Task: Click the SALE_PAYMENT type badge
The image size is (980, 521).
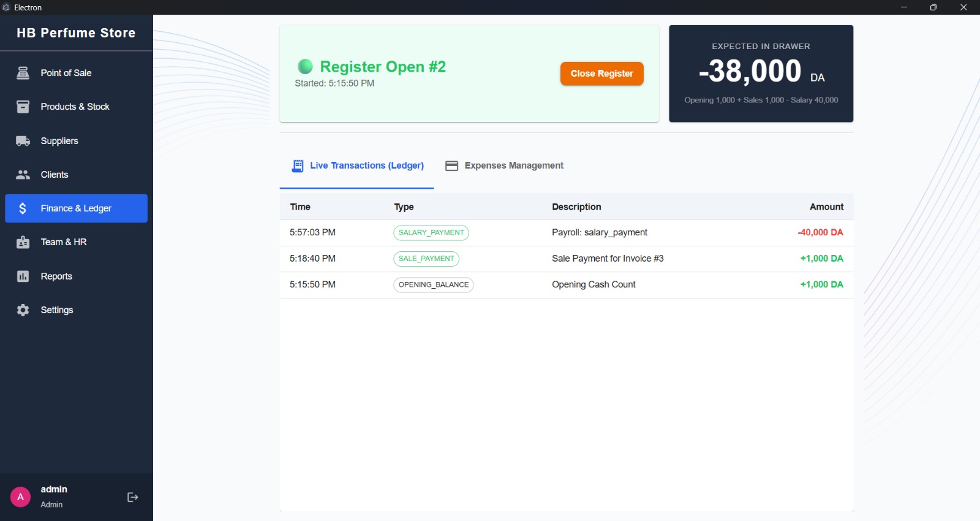Action: 426,259
